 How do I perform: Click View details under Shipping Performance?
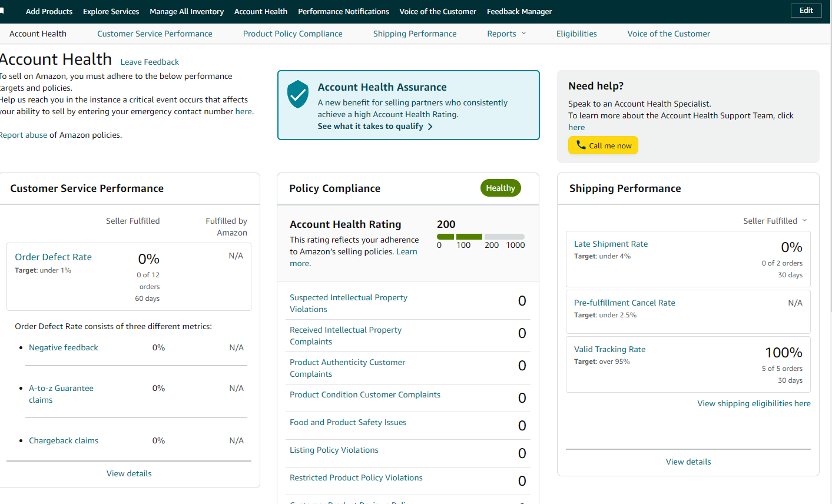coord(688,462)
